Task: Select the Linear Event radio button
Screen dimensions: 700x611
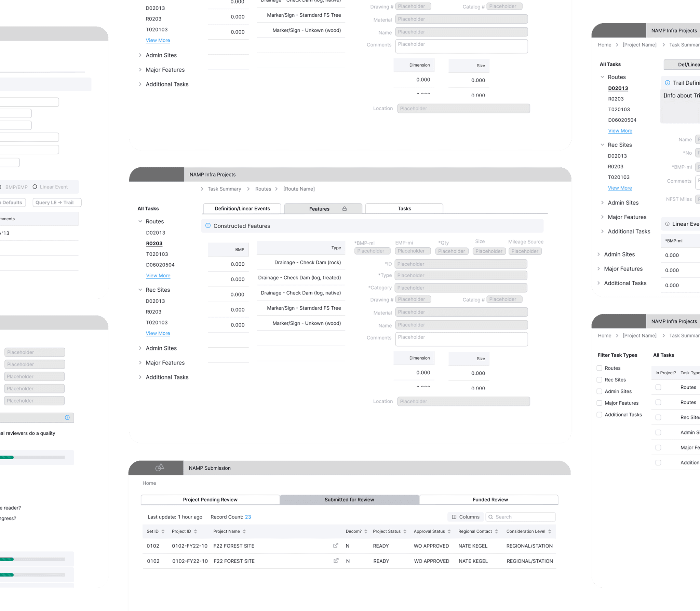Action: [x=35, y=187]
